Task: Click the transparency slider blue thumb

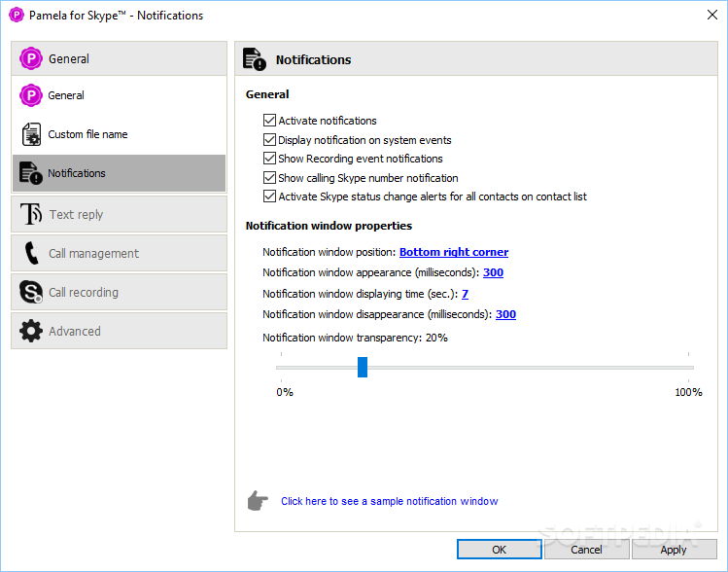Action: 363,367
